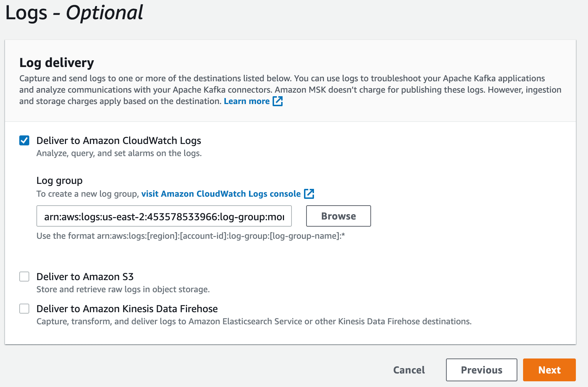The height and width of the screenshot is (387, 588).
Task: Click "Deliver to Amazon Kinesis Data Firehose" label text
Action: point(127,309)
